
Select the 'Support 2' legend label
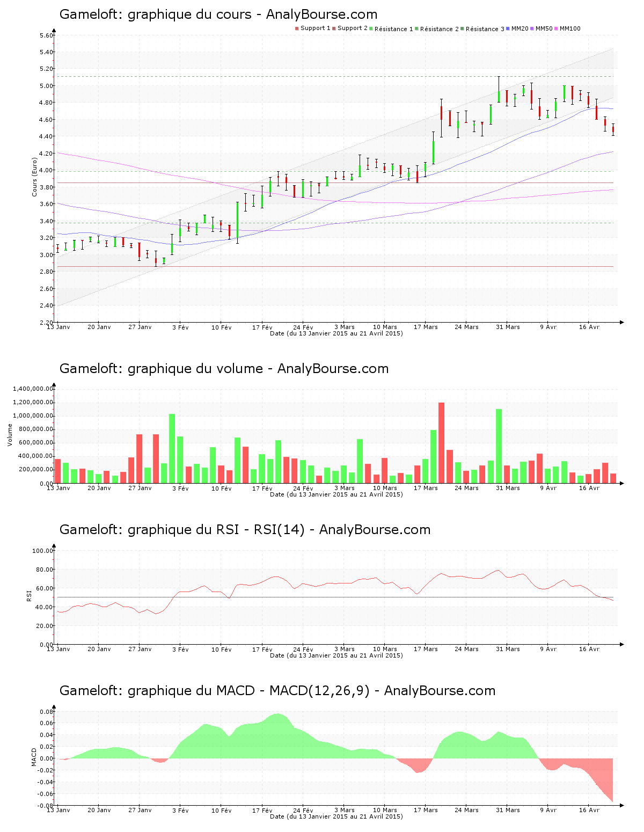point(353,28)
